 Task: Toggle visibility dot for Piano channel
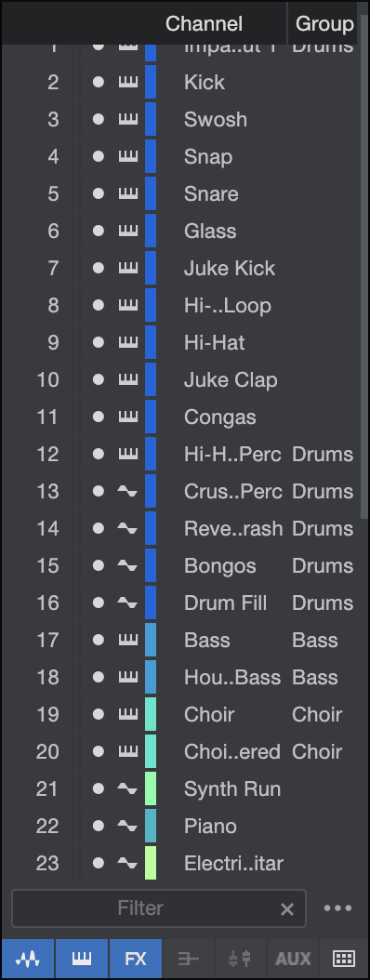pos(99,827)
